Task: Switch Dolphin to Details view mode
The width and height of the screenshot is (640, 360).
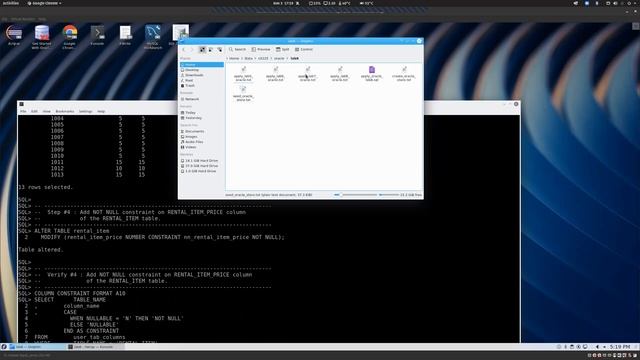Action: click(220, 49)
